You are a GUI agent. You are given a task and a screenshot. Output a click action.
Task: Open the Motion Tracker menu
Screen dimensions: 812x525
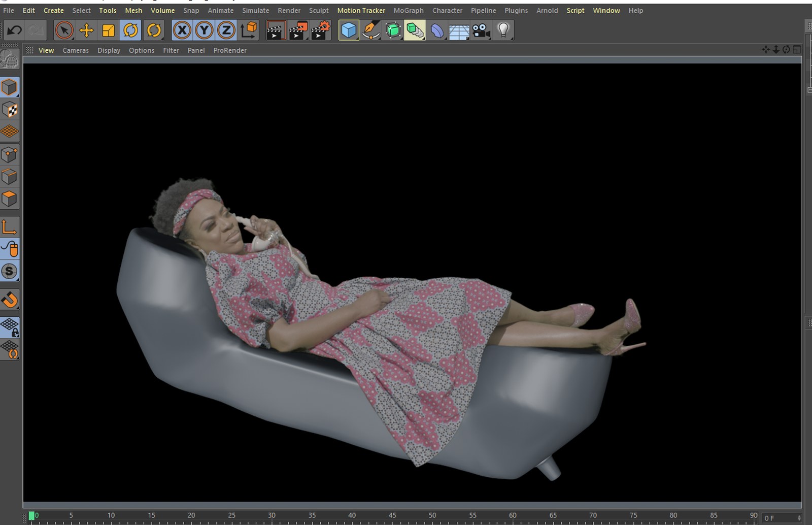coord(361,10)
